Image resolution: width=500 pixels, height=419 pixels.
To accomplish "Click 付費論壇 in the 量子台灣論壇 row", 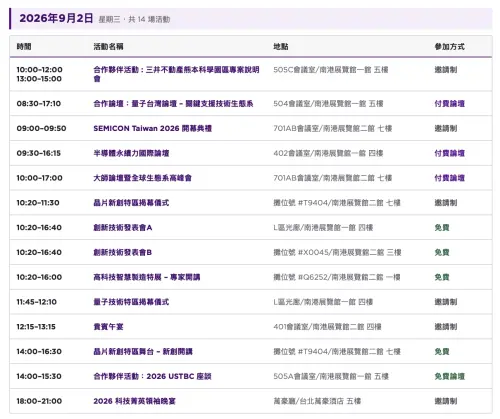I will coord(449,104).
